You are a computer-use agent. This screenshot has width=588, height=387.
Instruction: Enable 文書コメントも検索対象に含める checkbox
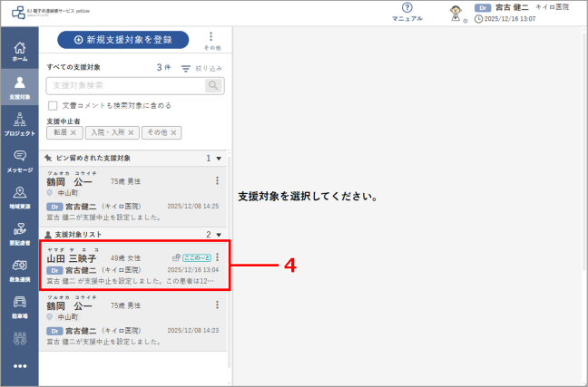[x=53, y=106]
